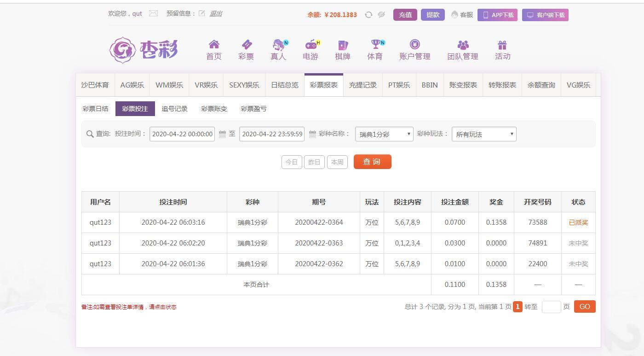Filter by 昨日 yesterday
Screen dimensions: 644x356
pyautogui.click(x=314, y=162)
